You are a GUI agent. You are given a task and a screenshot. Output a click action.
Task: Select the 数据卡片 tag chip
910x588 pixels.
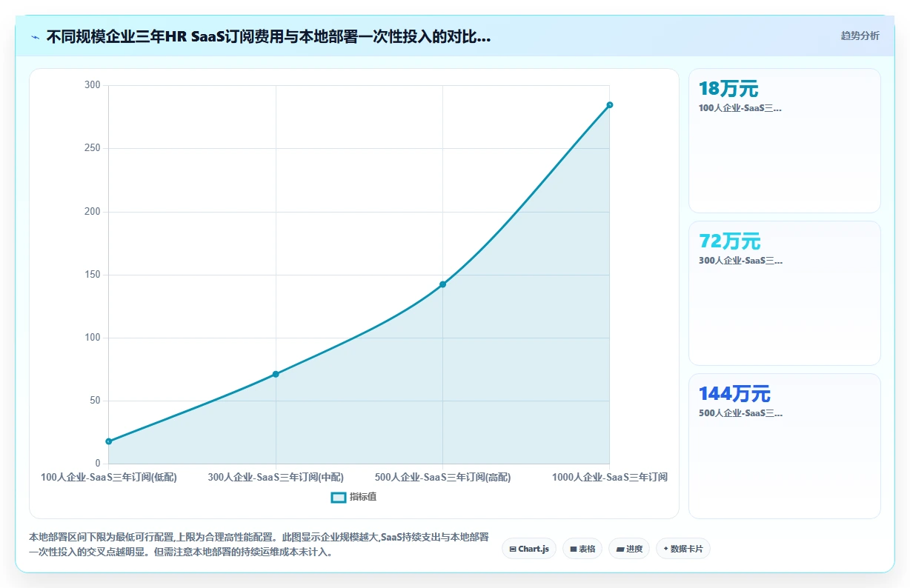[683, 549]
